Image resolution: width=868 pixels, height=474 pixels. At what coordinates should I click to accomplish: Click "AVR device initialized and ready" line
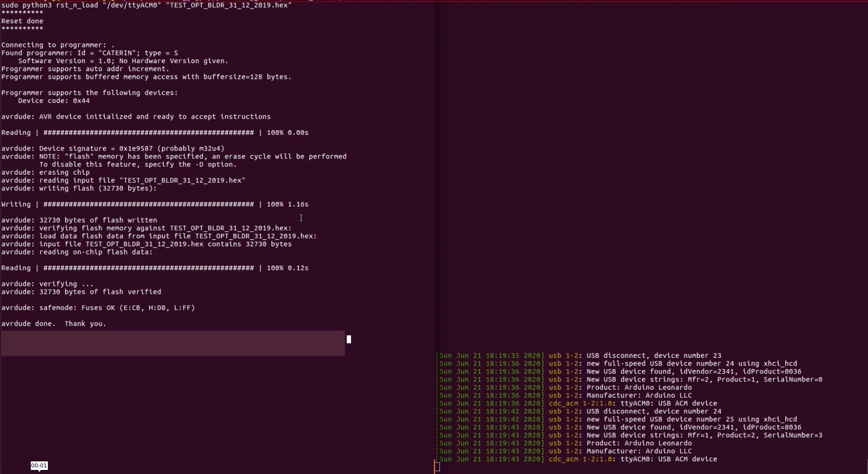click(x=136, y=117)
